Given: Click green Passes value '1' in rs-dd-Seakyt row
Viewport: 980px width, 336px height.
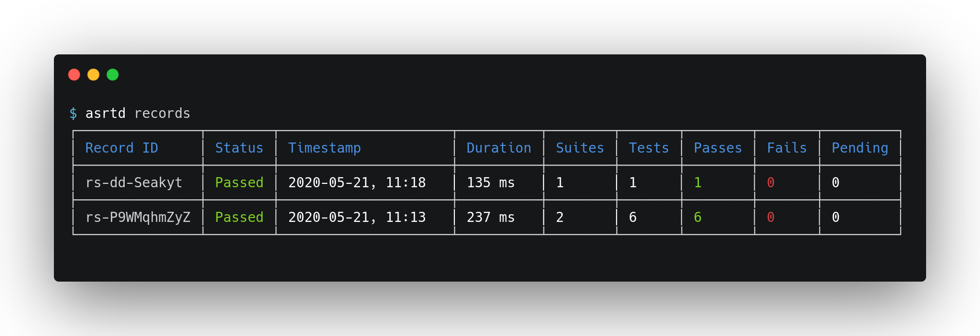Looking at the screenshot, I should [698, 182].
